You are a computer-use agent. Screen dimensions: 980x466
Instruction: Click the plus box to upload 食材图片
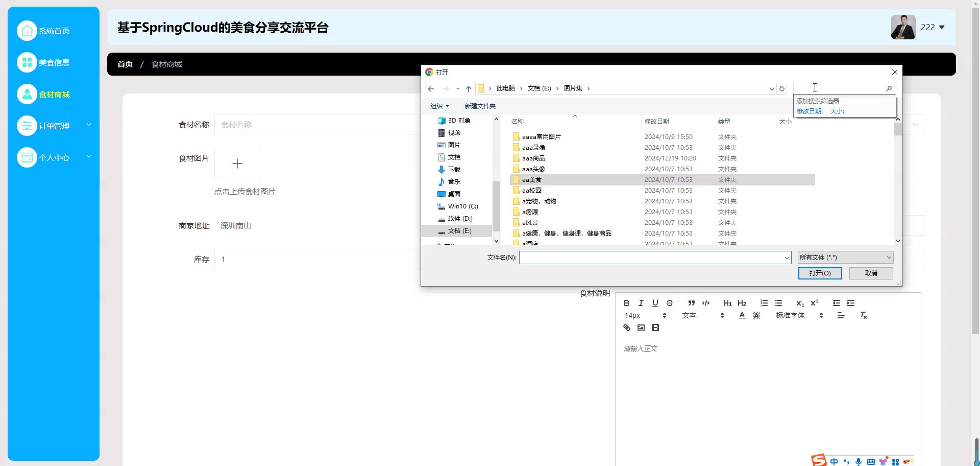point(237,164)
